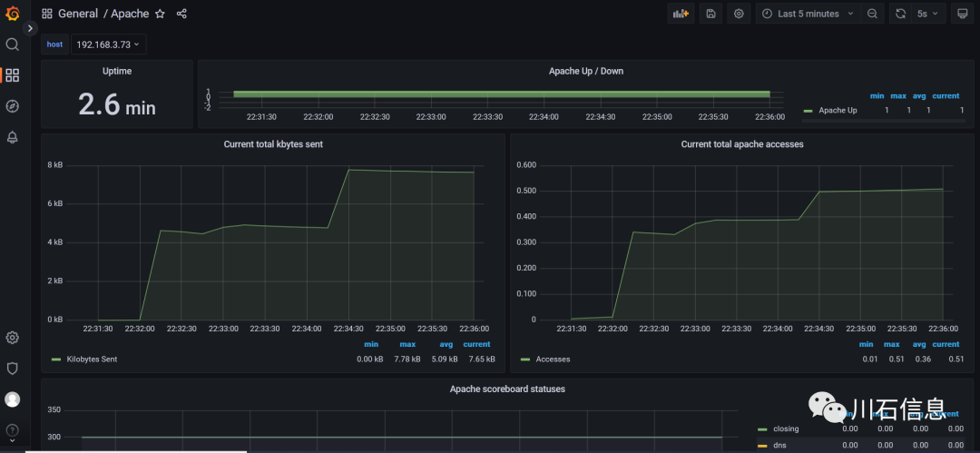This screenshot has height=453, width=980.
Task: Open the host dropdown showing 192.168.3.73
Action: coord(108,44)
